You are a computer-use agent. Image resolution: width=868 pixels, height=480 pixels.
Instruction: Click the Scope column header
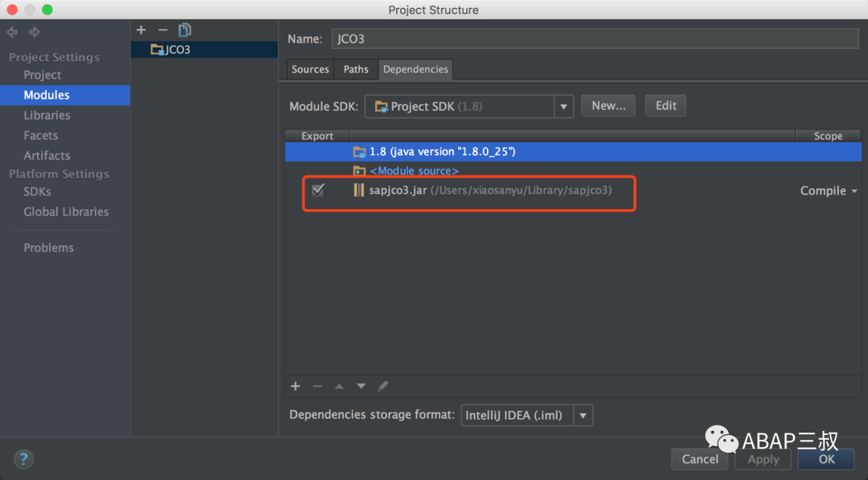pos(828,136)
